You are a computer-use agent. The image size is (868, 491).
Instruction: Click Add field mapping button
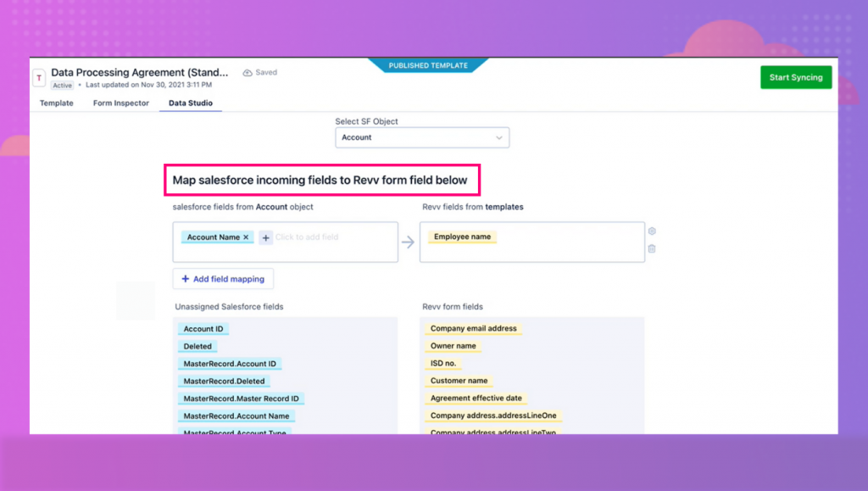223,279
